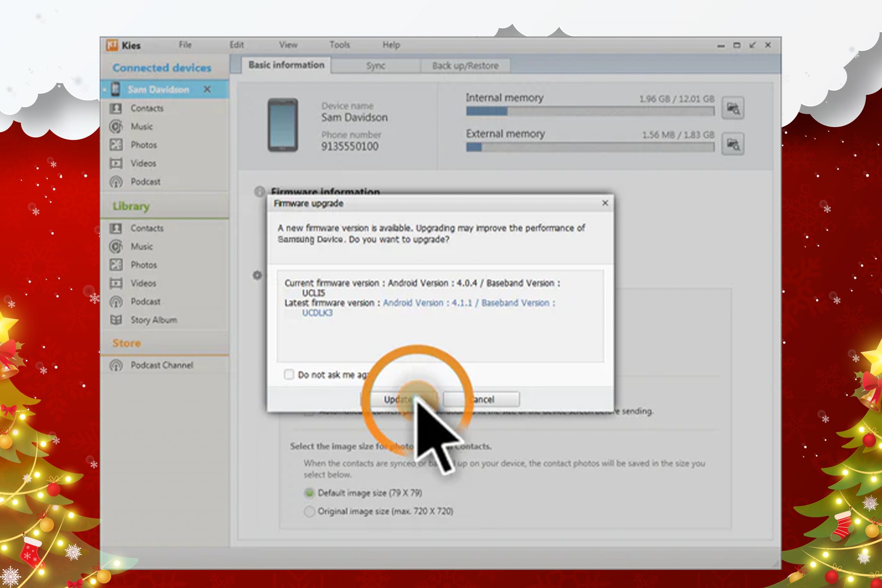Open Podcast Channel in the Store
Screen dimensions: 882x588
coord(161,365)
